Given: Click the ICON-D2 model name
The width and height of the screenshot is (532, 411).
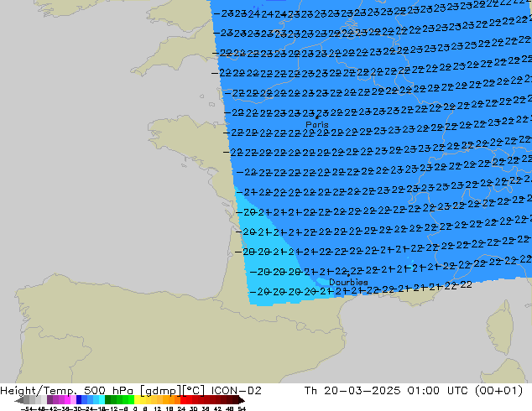Looking at the screenshot, I should [236, 391].
